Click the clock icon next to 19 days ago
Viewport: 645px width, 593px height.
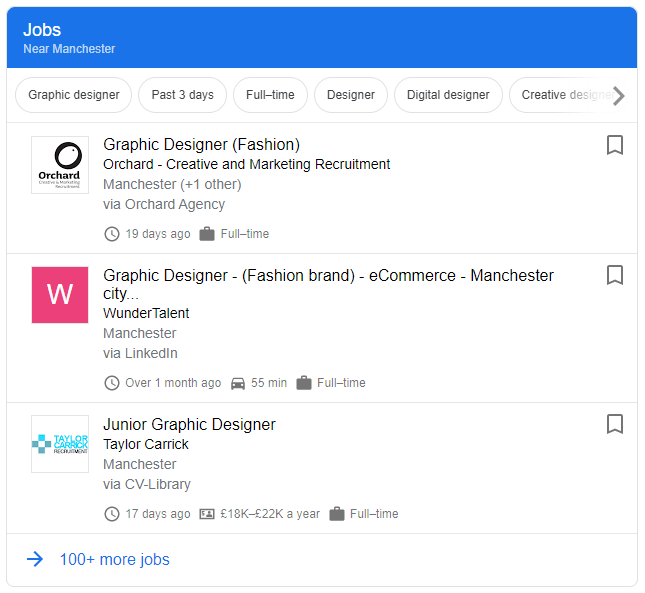click(x=112, y=234)
